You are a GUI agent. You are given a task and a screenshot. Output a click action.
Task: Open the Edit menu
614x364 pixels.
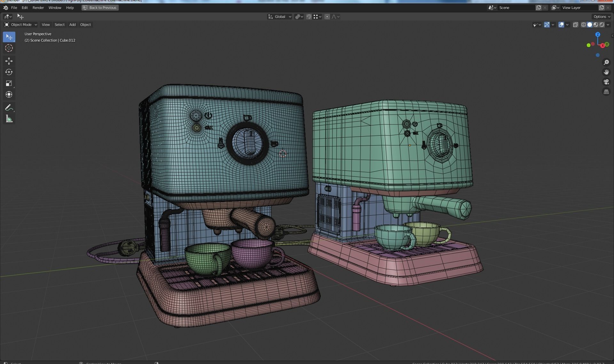tap(25, 8)
